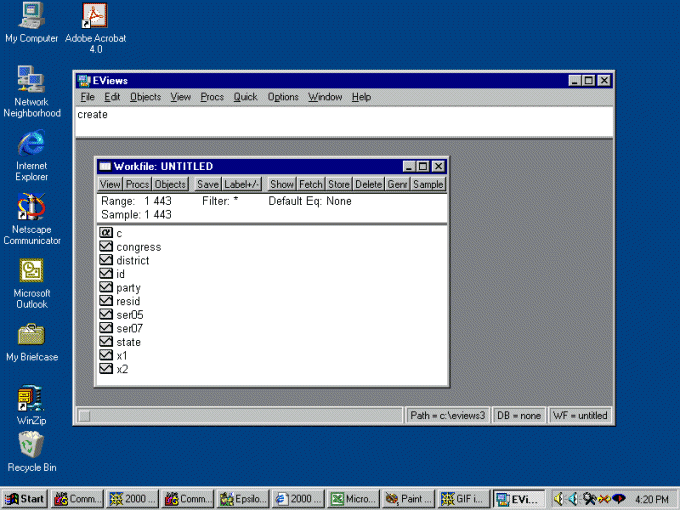
Task: Click the Windows Start button
Action: (25, 498)
